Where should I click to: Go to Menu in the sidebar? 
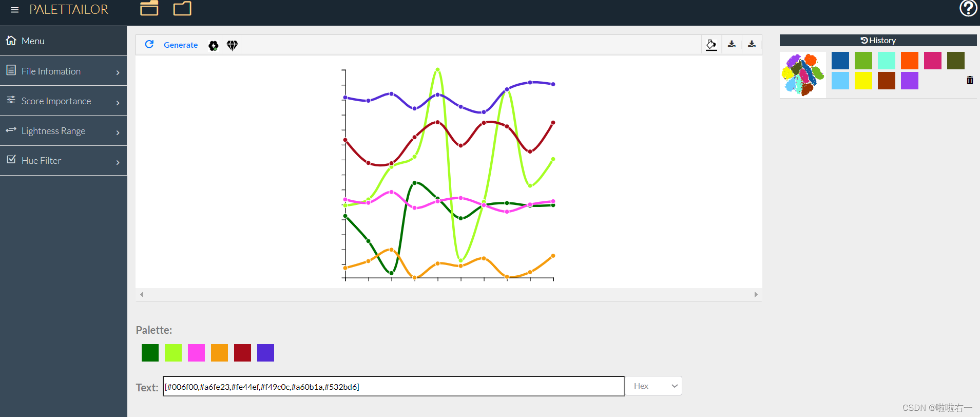63,41
